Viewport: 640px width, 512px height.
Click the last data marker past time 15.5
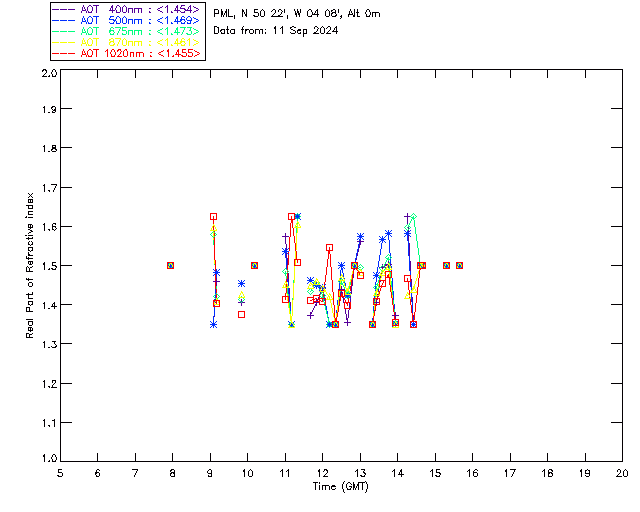(x=459, y=265)
